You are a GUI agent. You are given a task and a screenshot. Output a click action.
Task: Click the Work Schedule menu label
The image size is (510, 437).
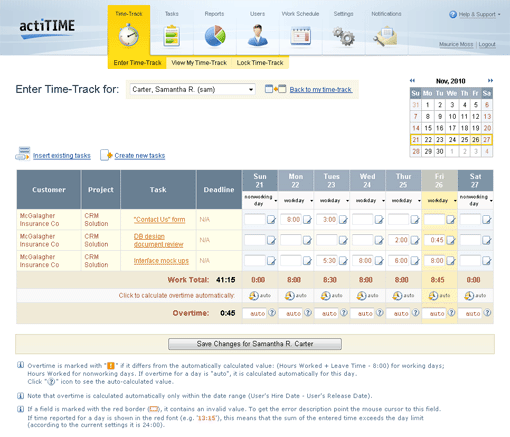point(300,14)
